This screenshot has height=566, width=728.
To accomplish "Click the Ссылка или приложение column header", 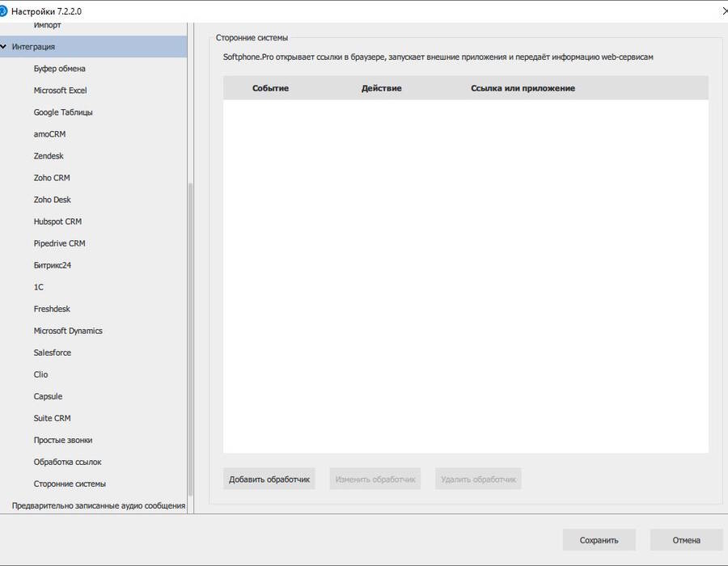I will point(523,88).
